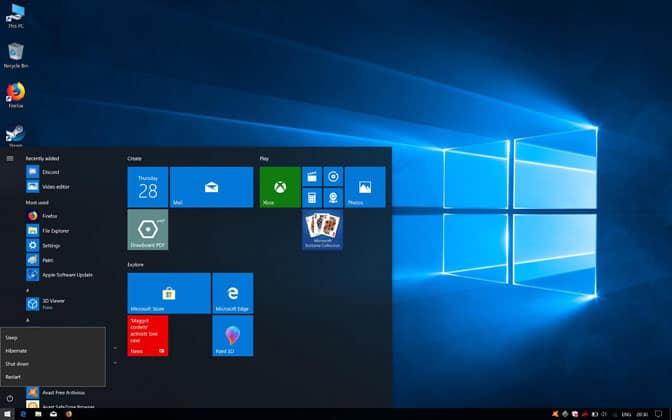Choose Sleep from power menu

click(x=53, y=338)
